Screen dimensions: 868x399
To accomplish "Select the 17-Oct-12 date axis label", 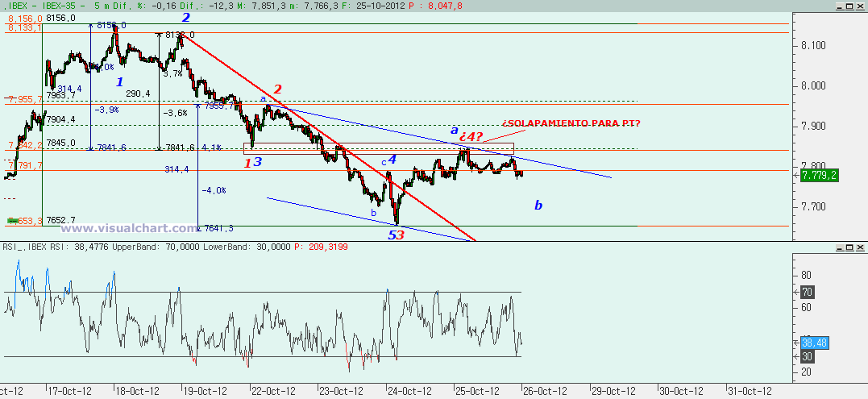I will [70, 390].
